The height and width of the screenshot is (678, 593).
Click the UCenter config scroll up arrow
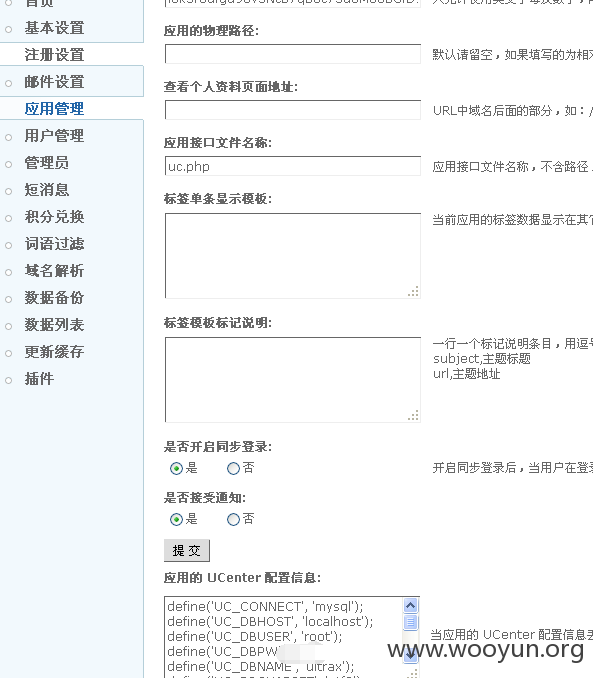pyautogui.click(x=410, y=606)
